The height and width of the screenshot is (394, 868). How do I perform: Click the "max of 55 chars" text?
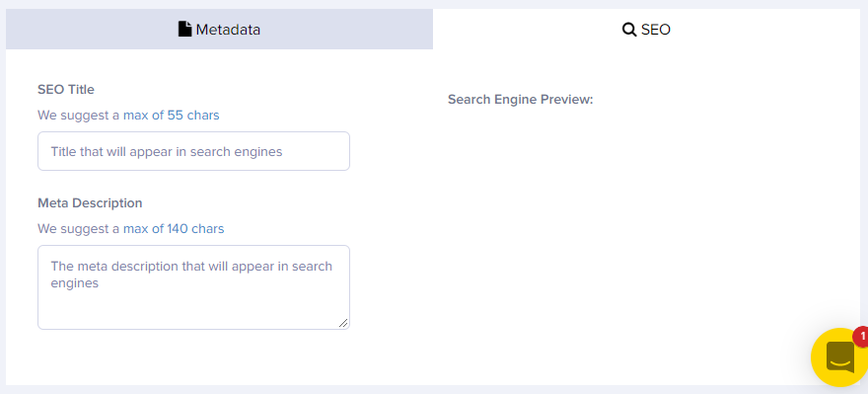coord(171,116)
